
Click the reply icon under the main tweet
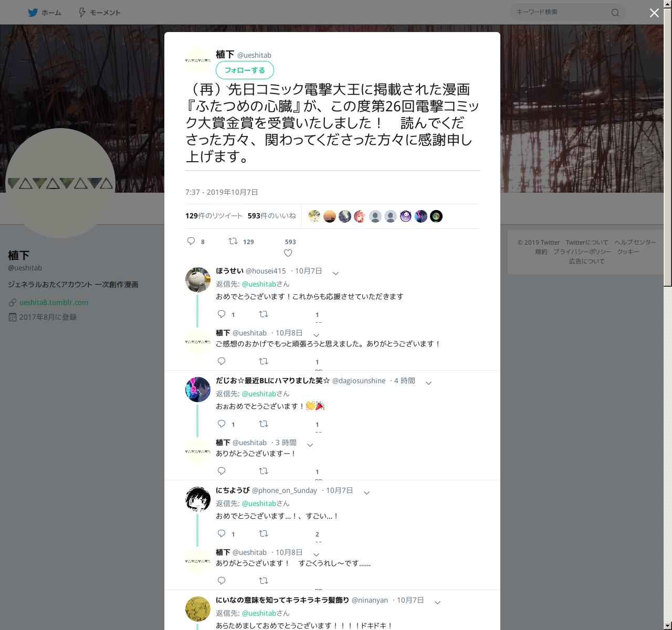[x=191, y=241]
